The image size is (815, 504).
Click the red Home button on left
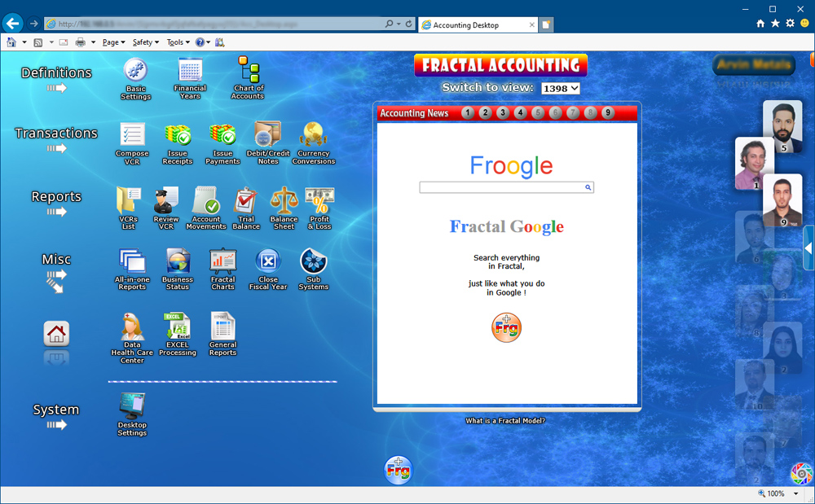tap(56, 334)
